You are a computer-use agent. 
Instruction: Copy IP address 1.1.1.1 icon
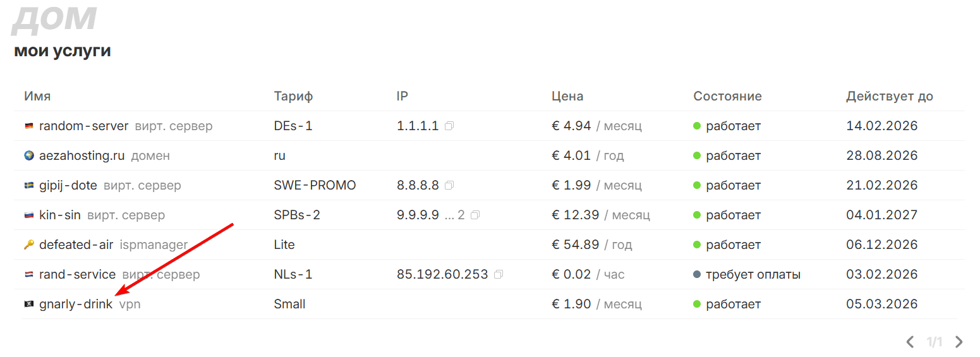[449, 126]
